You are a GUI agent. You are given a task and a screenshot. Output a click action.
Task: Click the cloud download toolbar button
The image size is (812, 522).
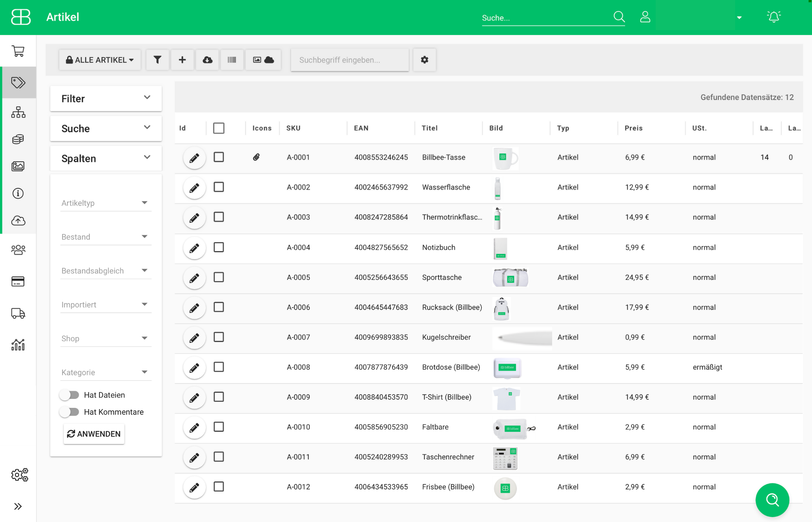pyautogui.click(x=207, y=60)
